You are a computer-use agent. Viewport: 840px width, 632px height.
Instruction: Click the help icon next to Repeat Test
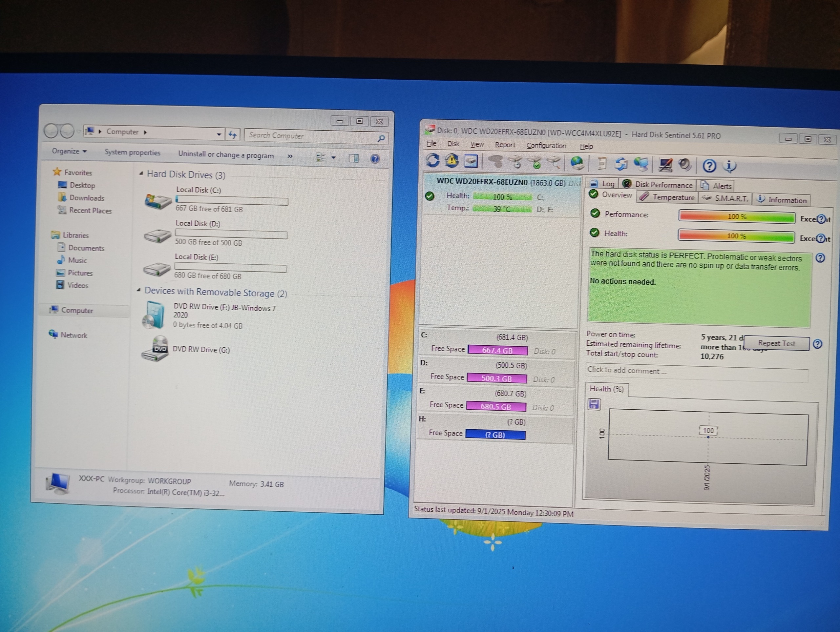(818, 344)
